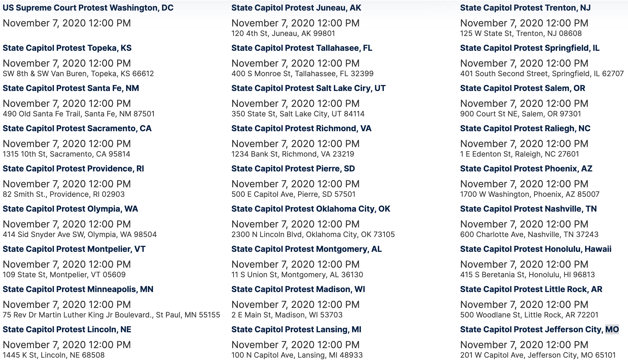Open State Capitol Protest Richmond, VA

click(x=301, y=129)
